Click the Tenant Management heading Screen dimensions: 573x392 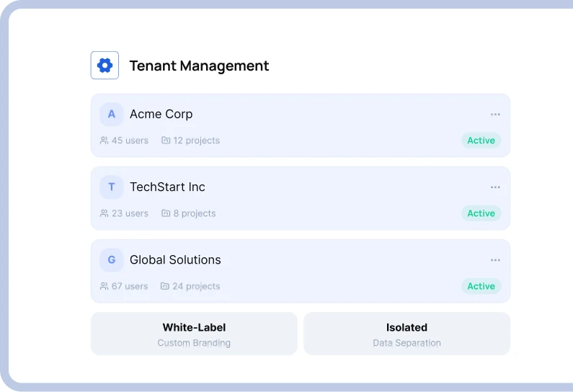tap(199, 66)
